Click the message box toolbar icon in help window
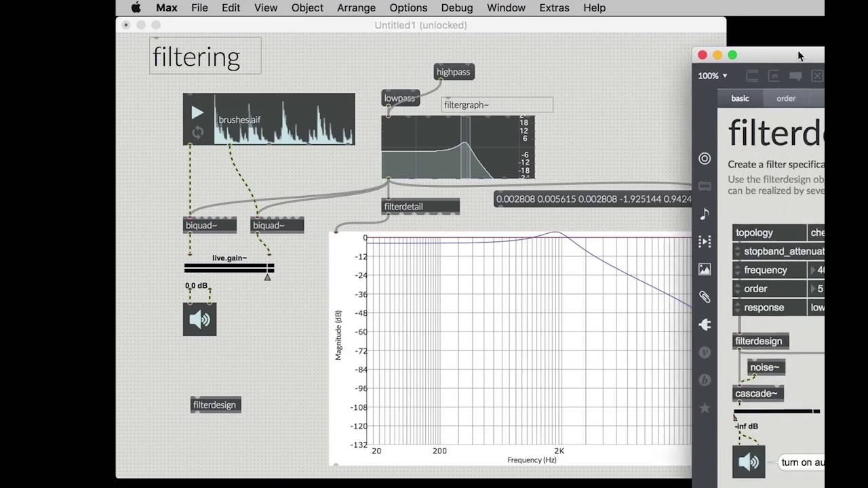 coord(774,76)
